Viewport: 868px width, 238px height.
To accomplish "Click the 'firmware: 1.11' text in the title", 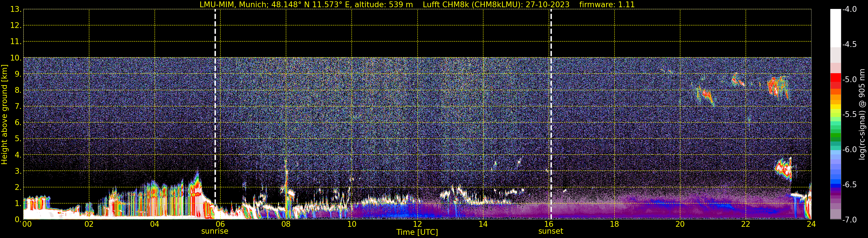I will tap(607, 5).
